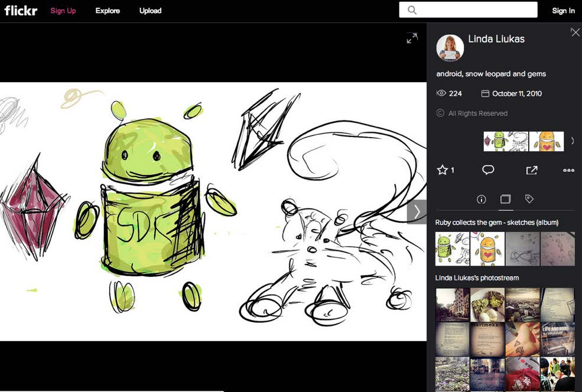
Task: Expand photo to fullscreen view
Action: pos(412,38)
